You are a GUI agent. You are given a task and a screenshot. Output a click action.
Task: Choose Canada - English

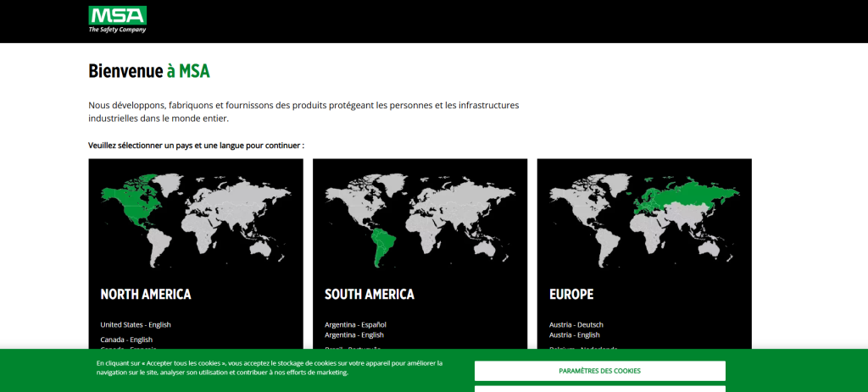coord(126,340)
